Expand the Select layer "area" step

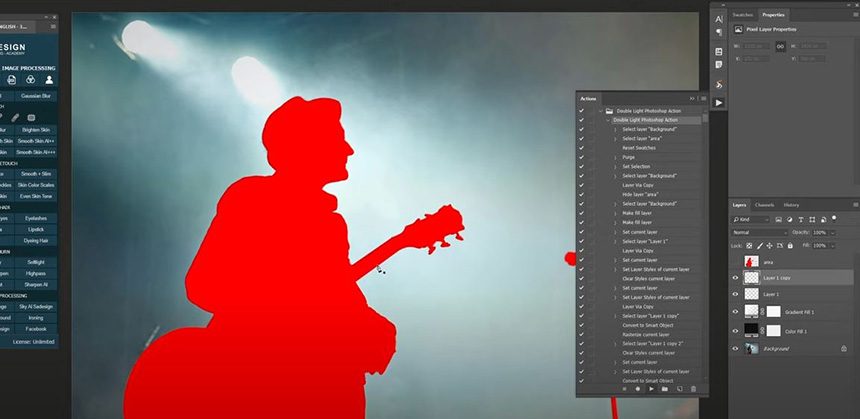pos(615,139)
